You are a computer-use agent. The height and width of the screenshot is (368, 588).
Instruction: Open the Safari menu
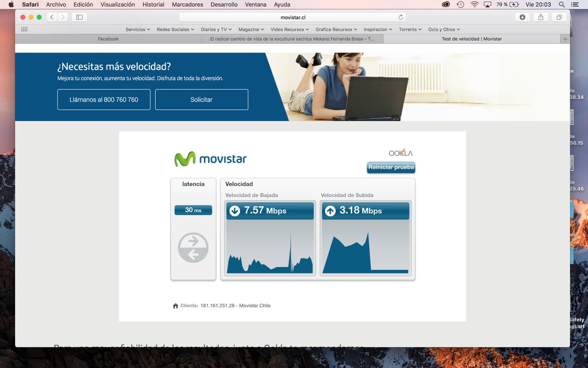(30, 4)
